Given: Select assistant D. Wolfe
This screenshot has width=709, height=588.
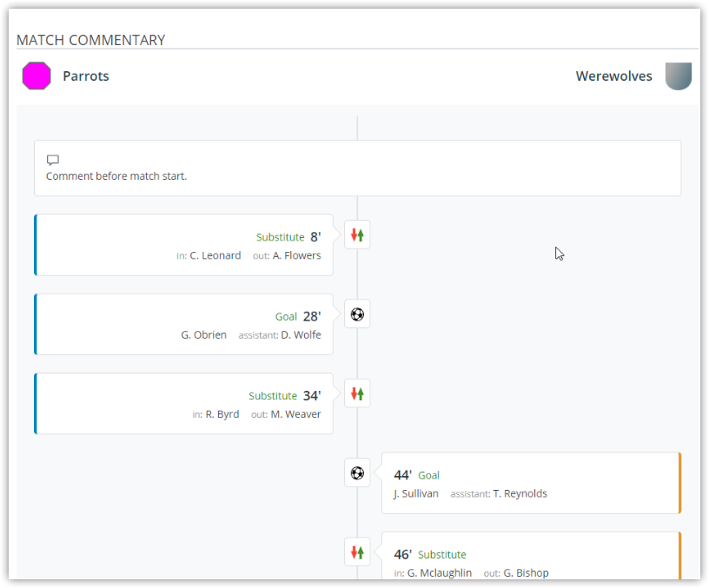Looking at the screenshot, I should (x=301, y=335).
